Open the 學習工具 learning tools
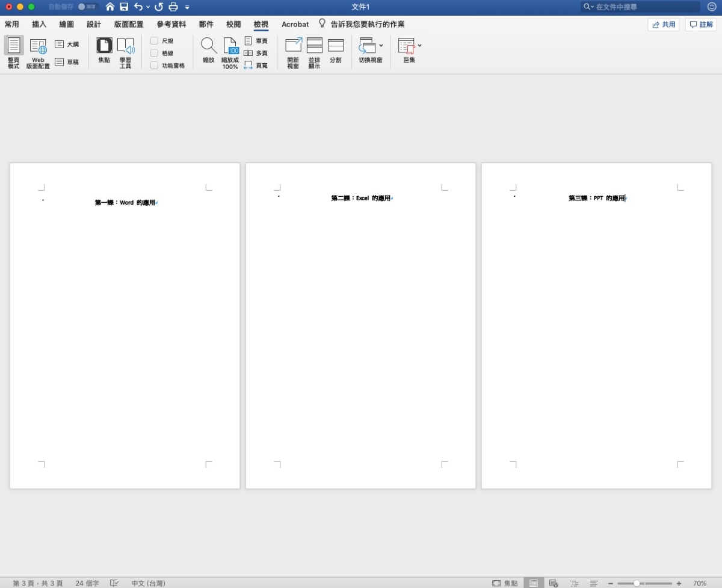This screenshot has width=722, height=588. pyautogui.click(x=125, y=46)
